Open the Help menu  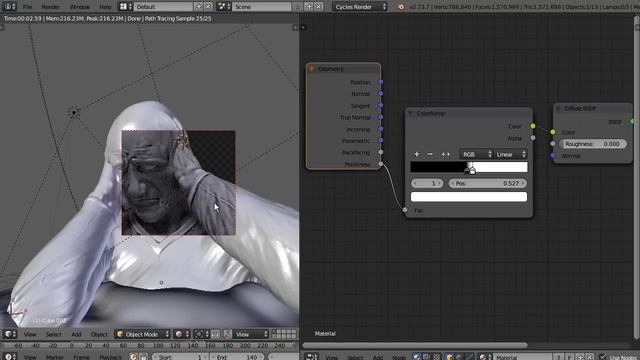(x=105, y=7)
